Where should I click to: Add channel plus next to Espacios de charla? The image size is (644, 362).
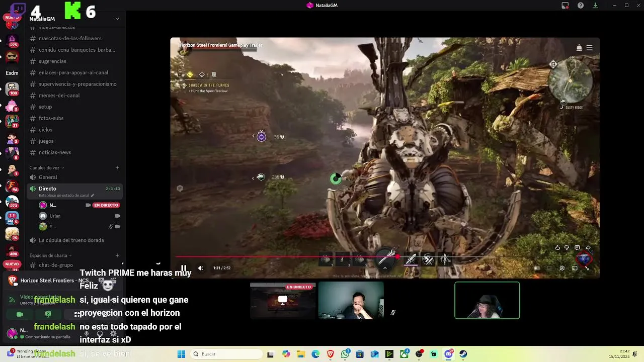[117, 255]
